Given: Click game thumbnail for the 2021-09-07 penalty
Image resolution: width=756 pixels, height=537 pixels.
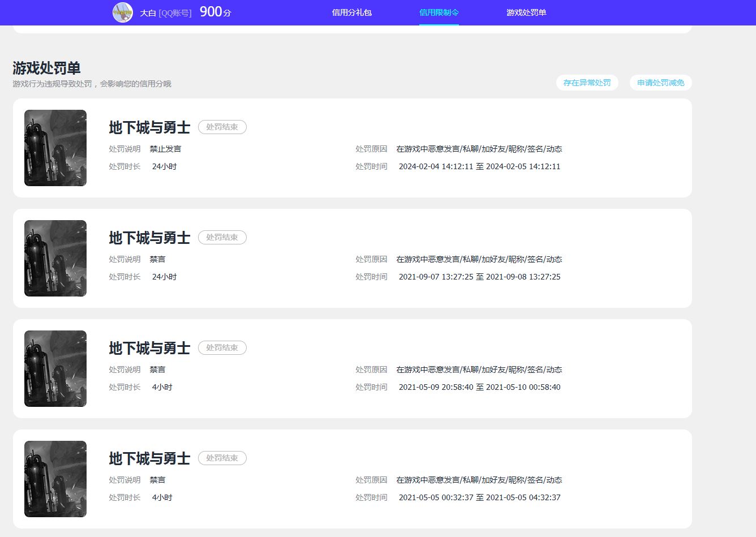Looking at the screenshot, I should click(x=55, y=258).
